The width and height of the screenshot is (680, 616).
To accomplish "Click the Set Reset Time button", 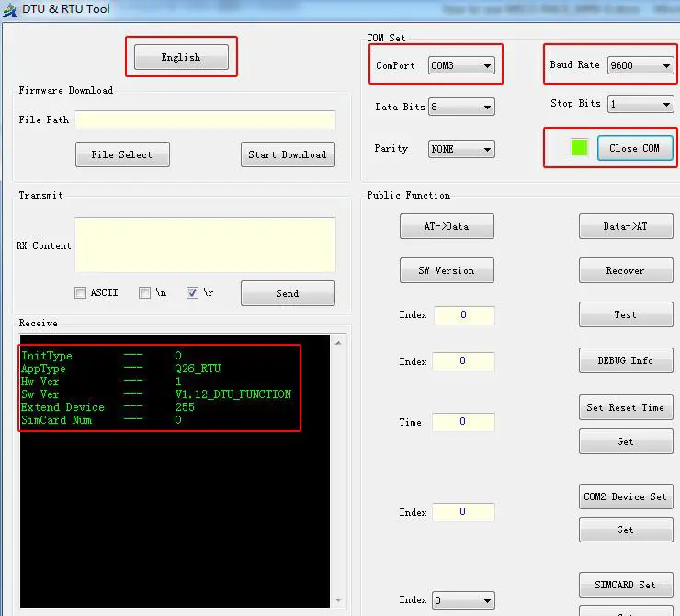I will coord(626,407).
